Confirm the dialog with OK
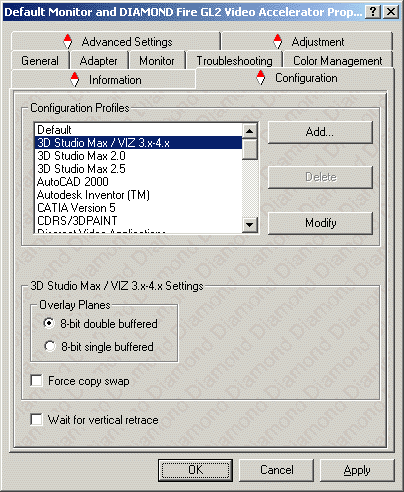404x492 pixels. coord(195,470)
